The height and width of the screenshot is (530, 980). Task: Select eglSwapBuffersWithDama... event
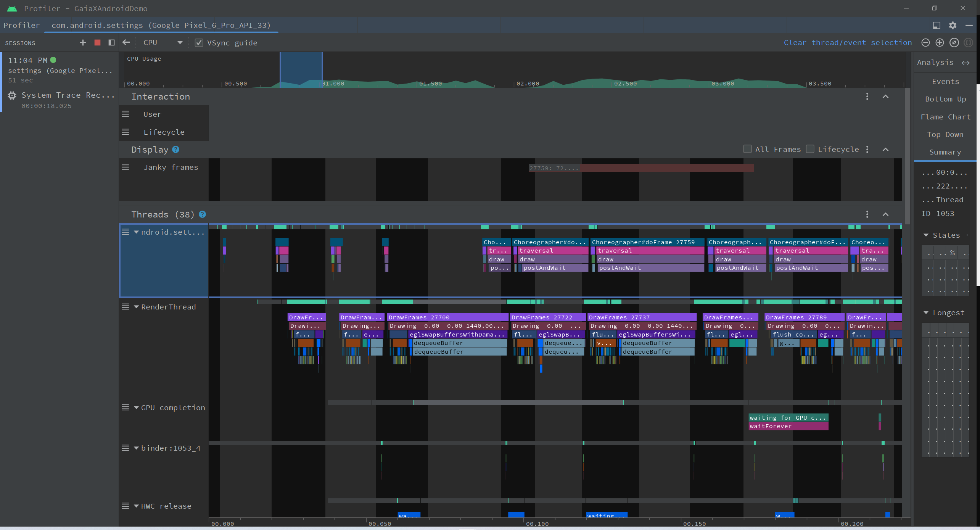(458, 334)
